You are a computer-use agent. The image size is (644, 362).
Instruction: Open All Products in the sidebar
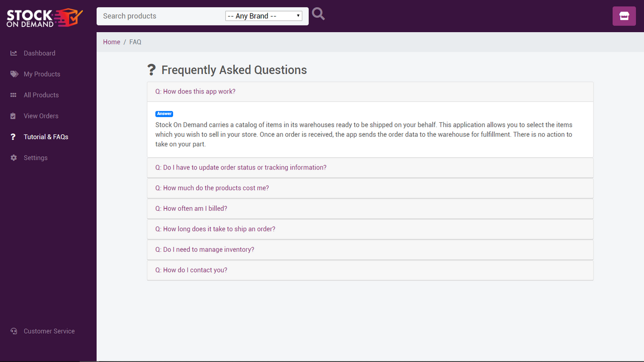click(41, 95)
